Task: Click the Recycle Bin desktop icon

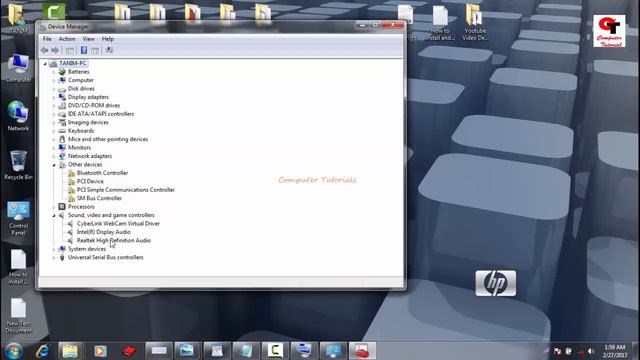Action: [x=18, y=165]
